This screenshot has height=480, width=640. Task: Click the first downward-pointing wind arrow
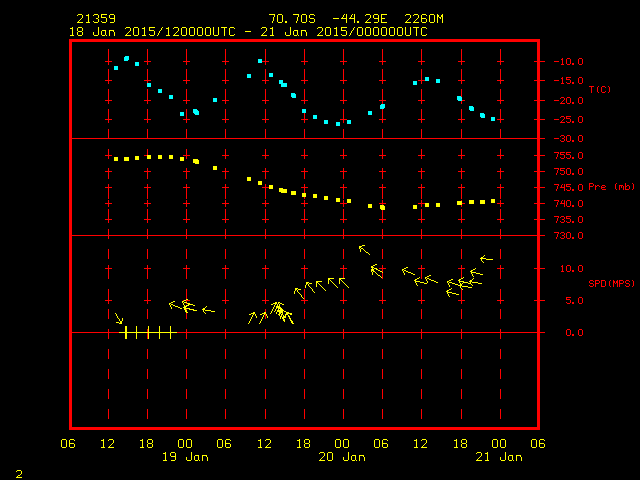tap(119, 318)
